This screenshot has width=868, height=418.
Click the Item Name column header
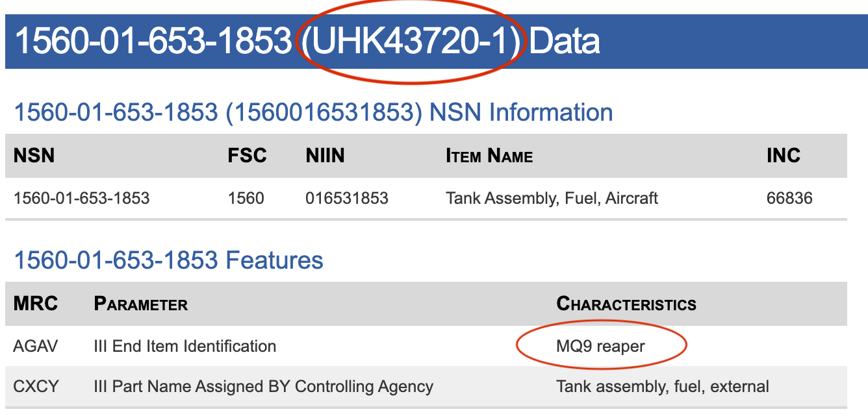(489, 156)
